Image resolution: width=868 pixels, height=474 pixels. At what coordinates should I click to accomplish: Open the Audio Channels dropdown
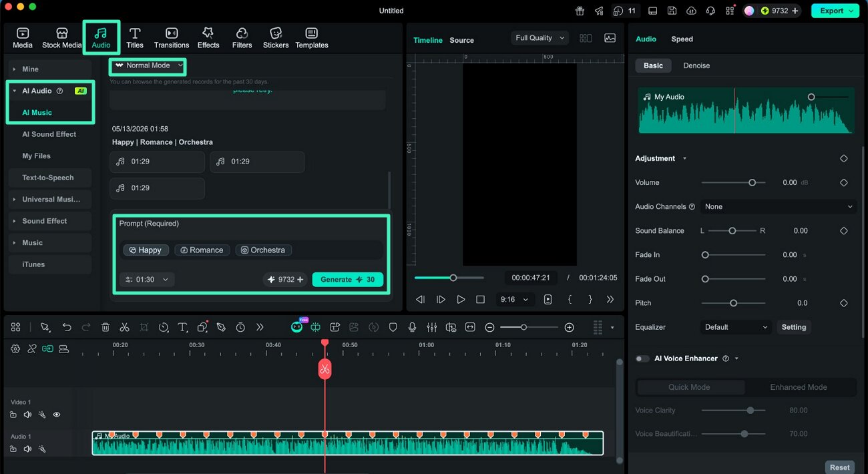click(779, 206)
